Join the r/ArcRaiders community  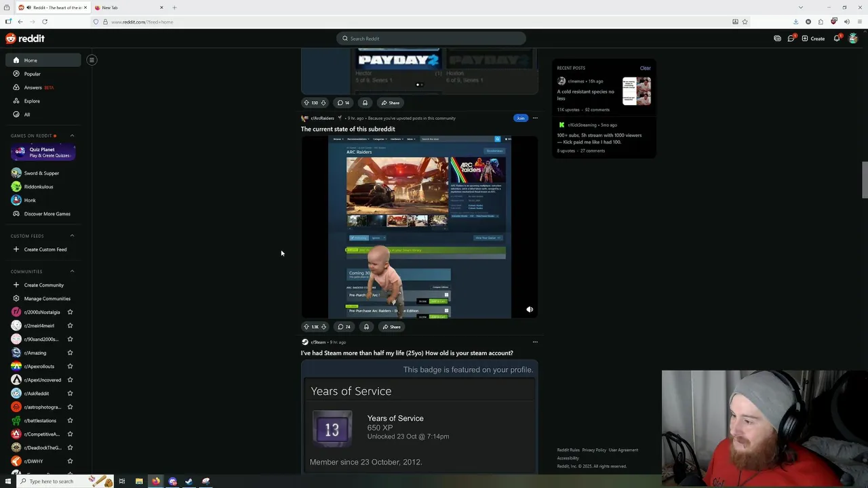(520, 118)
